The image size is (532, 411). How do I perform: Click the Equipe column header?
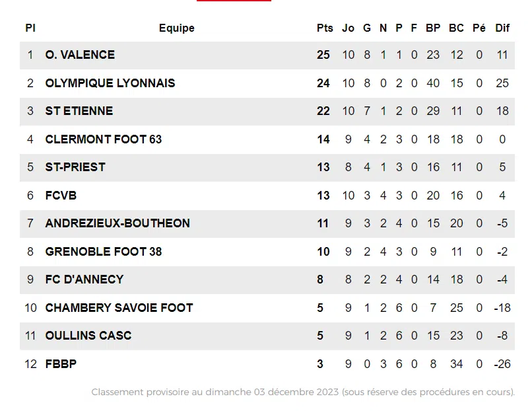177,28
